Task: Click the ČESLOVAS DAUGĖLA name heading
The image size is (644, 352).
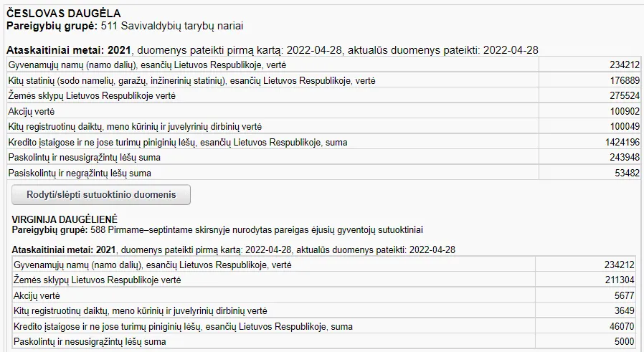Action: [64, 14]
